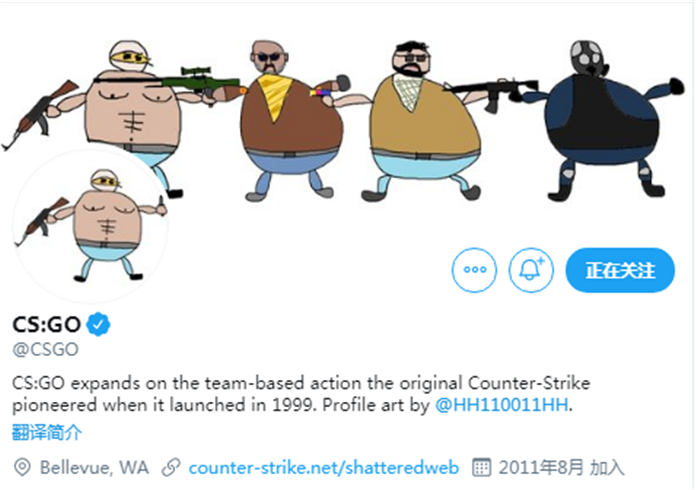The height and width of the screenshot is (490, 700).
Task: Click the bearded character in the tan vest
Action: (x=424, y=120)
